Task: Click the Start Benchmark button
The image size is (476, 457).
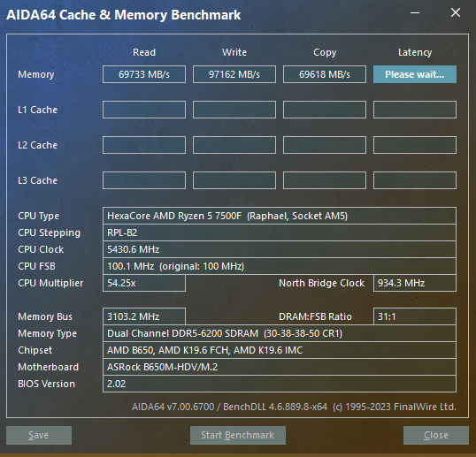Action: [238, 435]
